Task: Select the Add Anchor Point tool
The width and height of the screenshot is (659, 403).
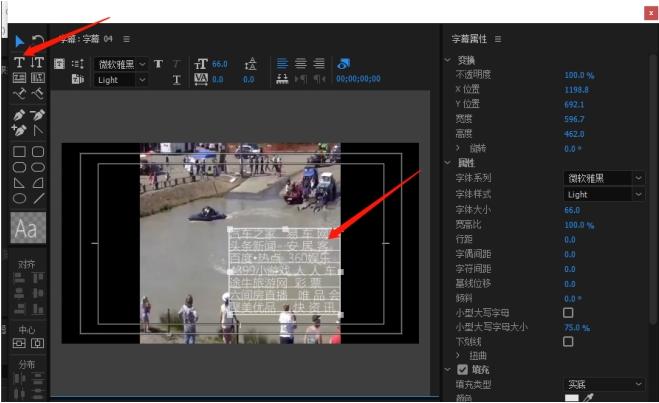Action: 19,130
